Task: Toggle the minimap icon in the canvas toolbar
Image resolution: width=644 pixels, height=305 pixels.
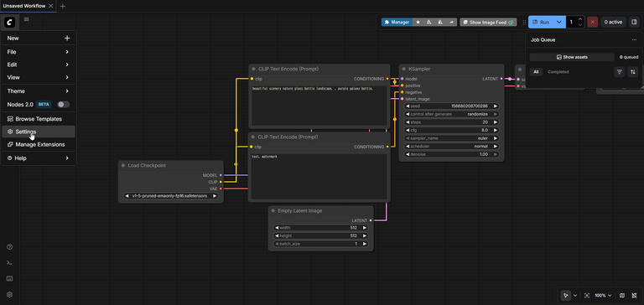Action: click(x=622, y=295)
